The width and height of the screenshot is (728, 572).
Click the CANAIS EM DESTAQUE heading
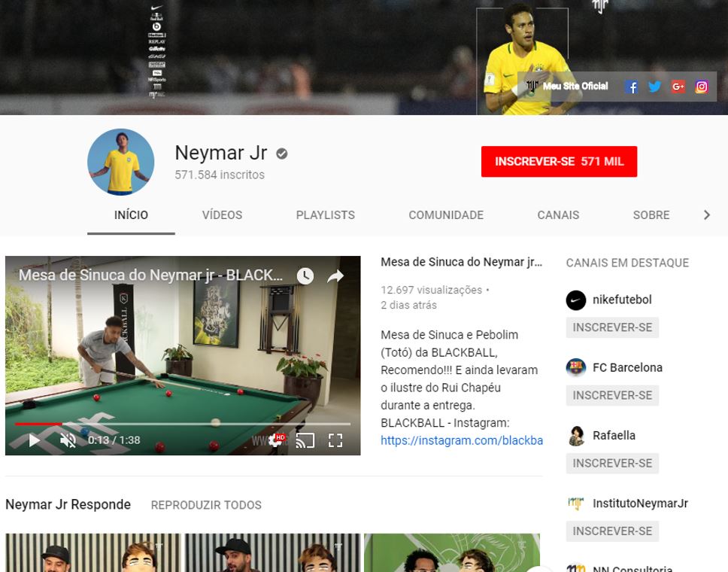(627, 263)
